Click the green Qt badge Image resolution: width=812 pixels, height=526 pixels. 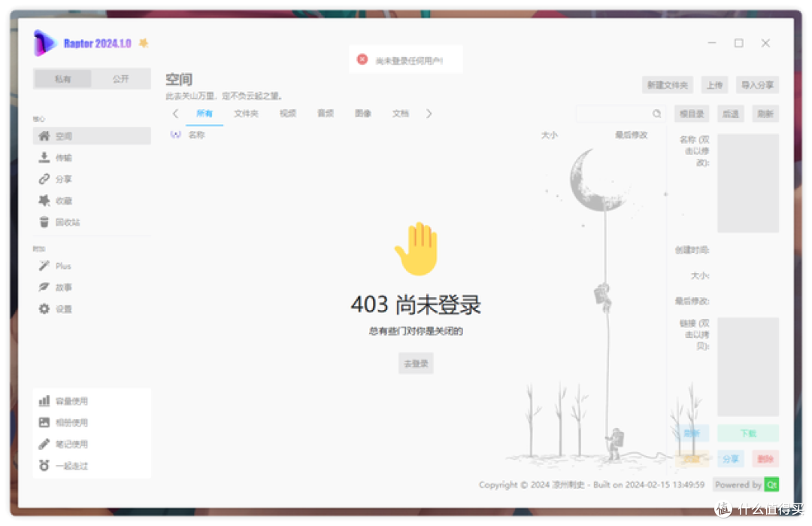pos(771,485)
